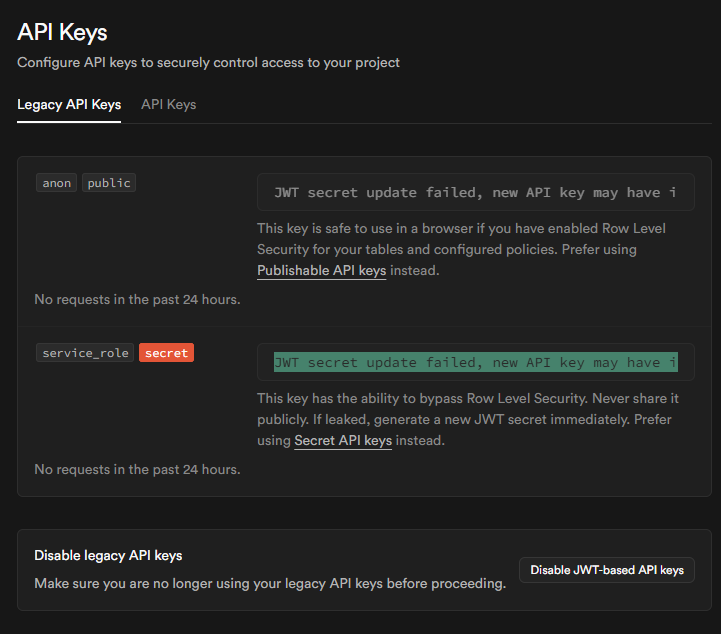Image resolution: width=721 pixels, height=634 pixels.
Task: Select the anon public key field
Action: (x=475, y=192)
